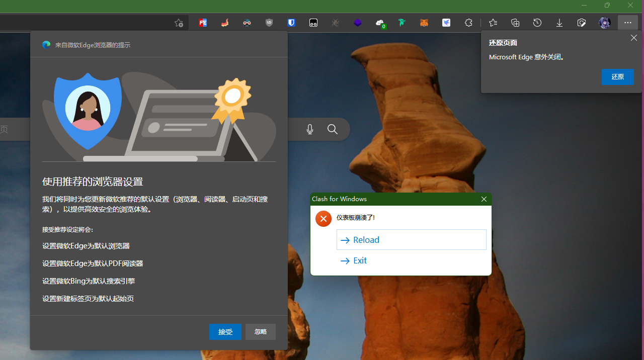Open the blue-white bird extension icon
644x360 pixels.
click(x=446, y=23)
